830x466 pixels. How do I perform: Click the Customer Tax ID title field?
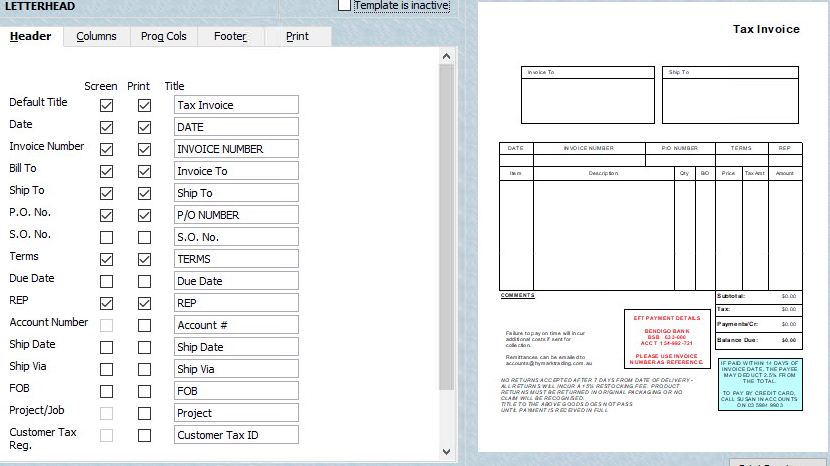click(236, 435)
